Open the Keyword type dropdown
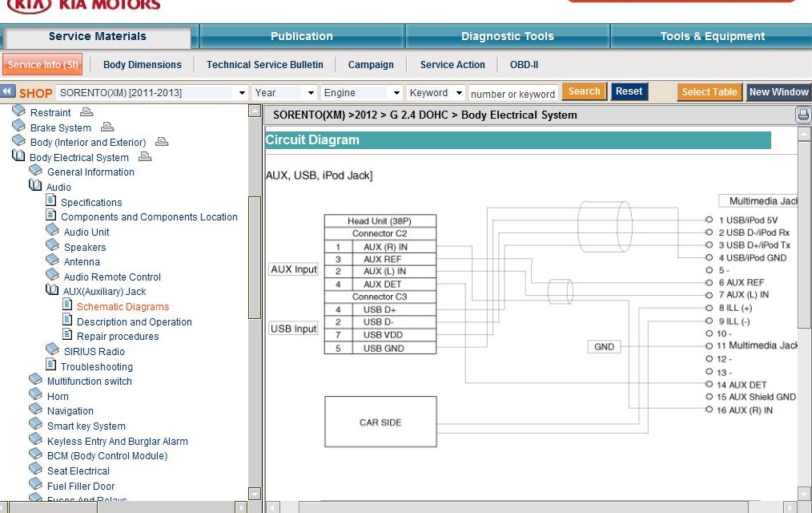 click(459, 93)
